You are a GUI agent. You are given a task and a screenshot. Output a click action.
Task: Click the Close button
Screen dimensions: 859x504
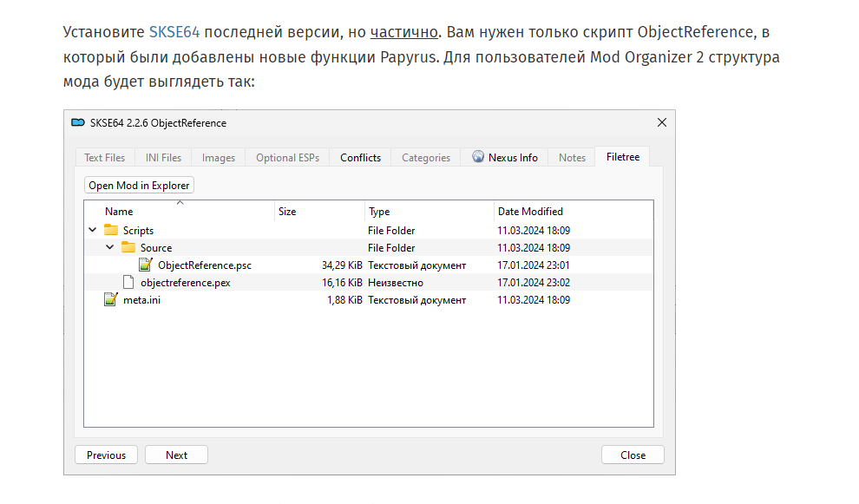coord(633,455)
